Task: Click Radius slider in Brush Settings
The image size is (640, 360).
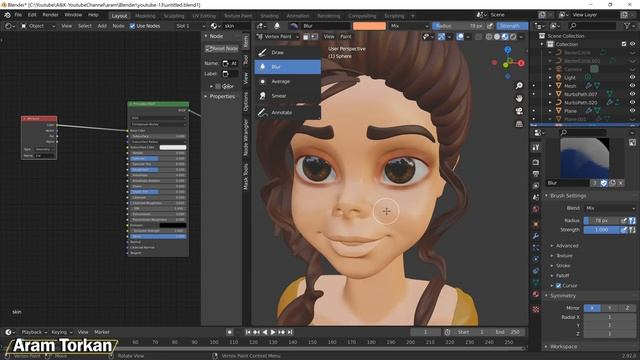Action: (602, 220)
